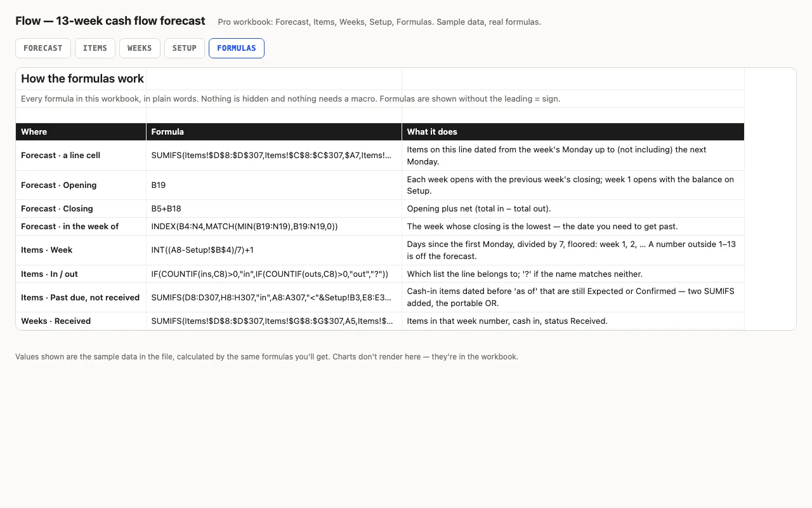
Task: Click the 'Formula' column header
Action: click(x=274, y=131)
